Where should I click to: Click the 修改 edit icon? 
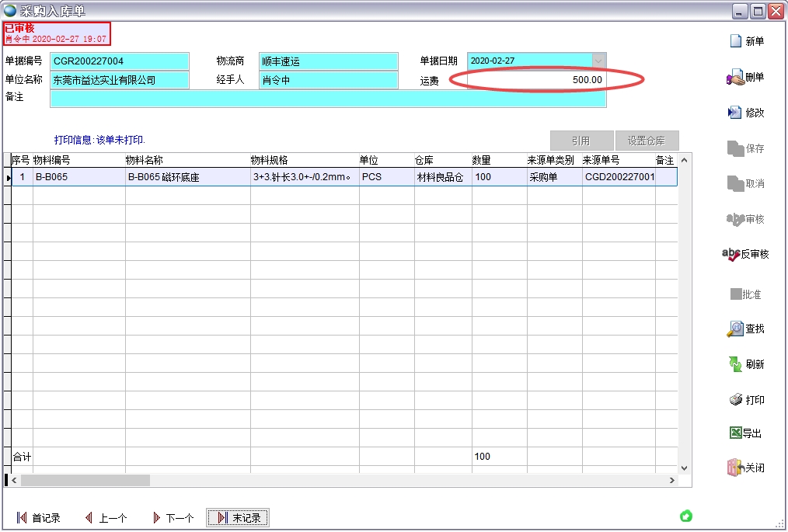735,113
